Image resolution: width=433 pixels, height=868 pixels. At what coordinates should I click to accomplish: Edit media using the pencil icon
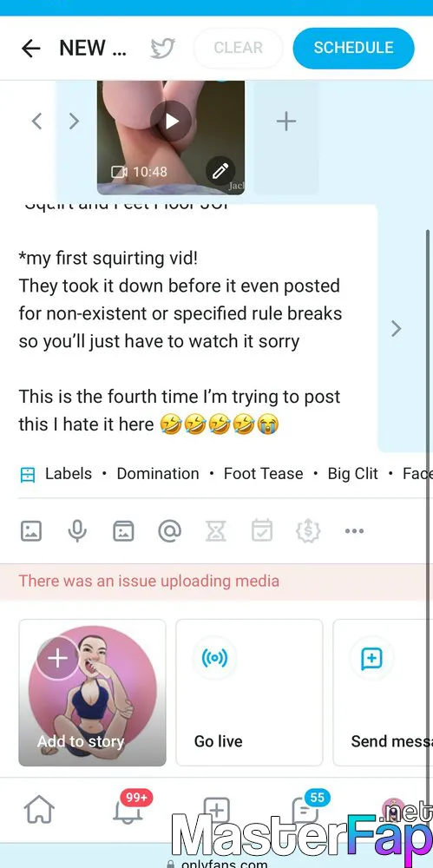pyautogui.click(x=220, y=172)
